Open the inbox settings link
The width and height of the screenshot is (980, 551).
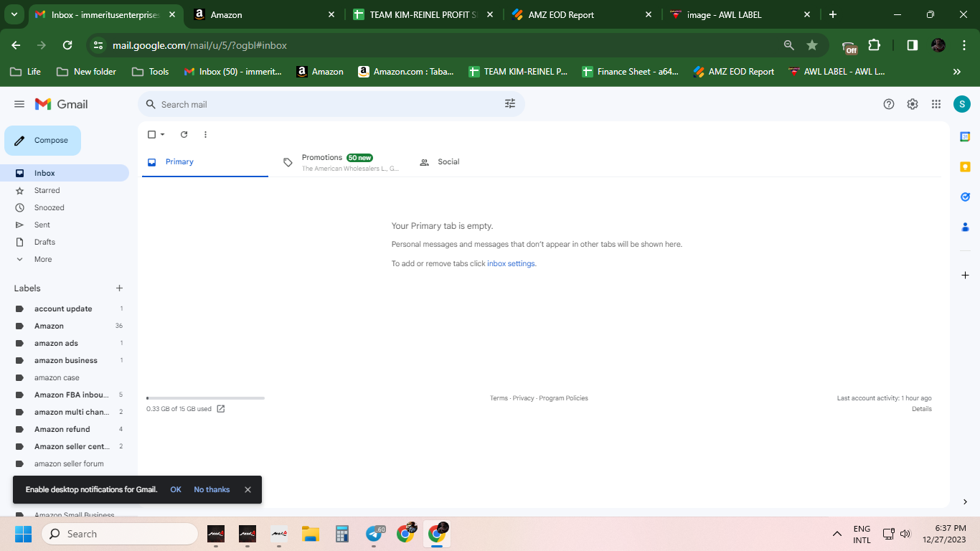click(511, 263)
